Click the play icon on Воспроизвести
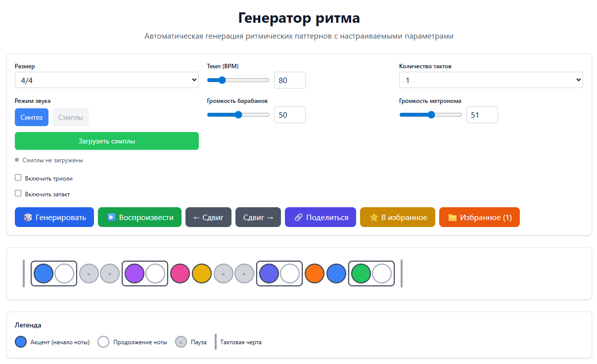Image resolution: width=597 pixels, height=364 pixels. [x=111, y=217]
